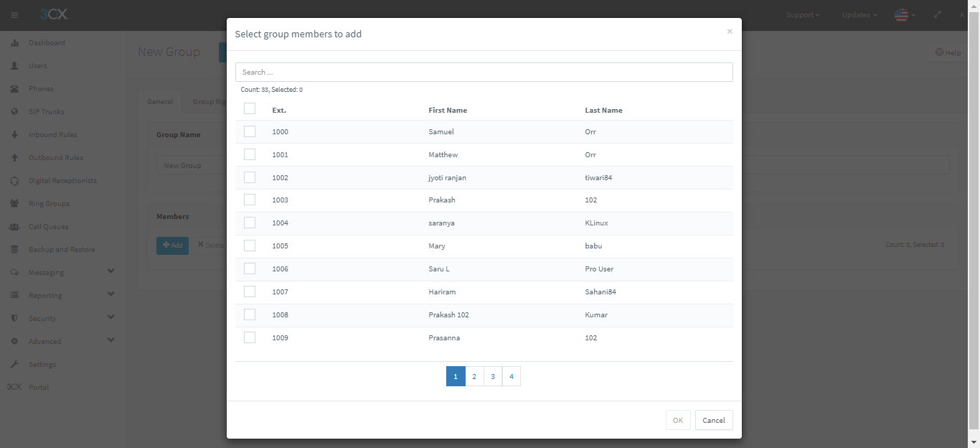The height and width of the screenshot is (448, 980).
Task: Click the Settings wrench icon
Action: (x=14, y=365)
